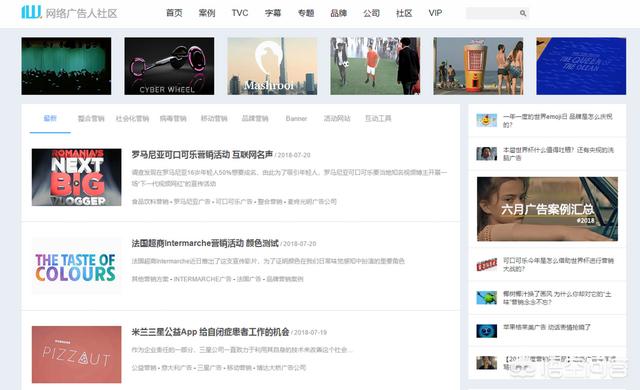Open the 社区 nav menu item
This screenshot has width=640, height=390.
pos(404,13)
